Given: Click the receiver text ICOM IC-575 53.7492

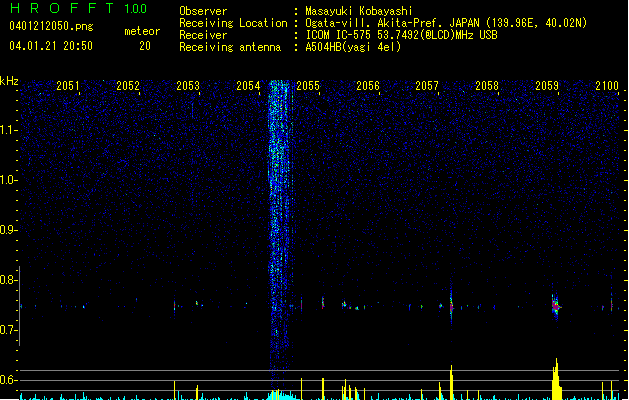Looking at the screenshot, I should (401, 35).
